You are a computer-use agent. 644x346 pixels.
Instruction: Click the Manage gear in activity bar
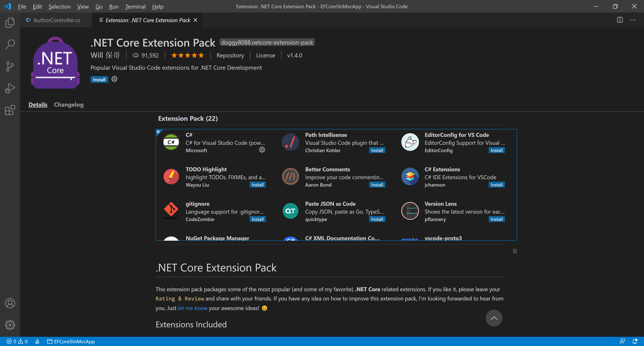pos(10,325)
